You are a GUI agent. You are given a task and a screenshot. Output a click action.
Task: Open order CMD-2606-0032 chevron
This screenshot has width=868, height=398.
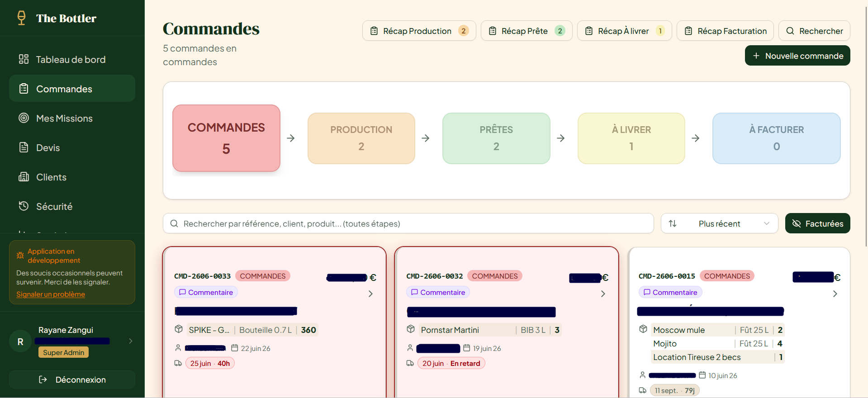(603, 294)
